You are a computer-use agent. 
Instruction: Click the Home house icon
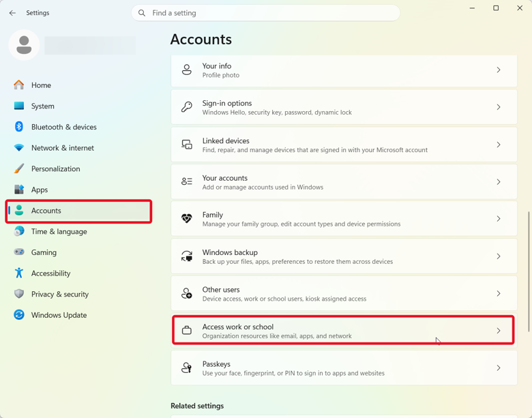tap(19, 85)
